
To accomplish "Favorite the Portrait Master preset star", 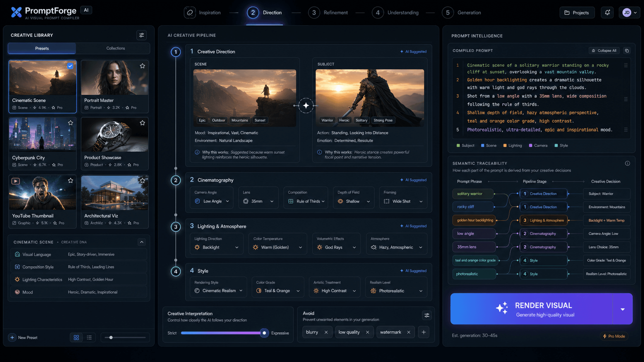I will point(142,66).
